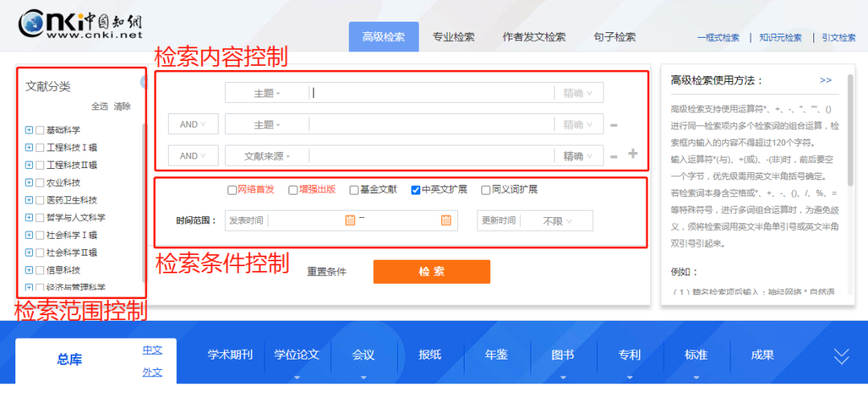Image resolution: width=868 pixels, height=402 pixels.
Task: Select 总库 database tab
Action: pyautogui.click(x=70, y=359)
